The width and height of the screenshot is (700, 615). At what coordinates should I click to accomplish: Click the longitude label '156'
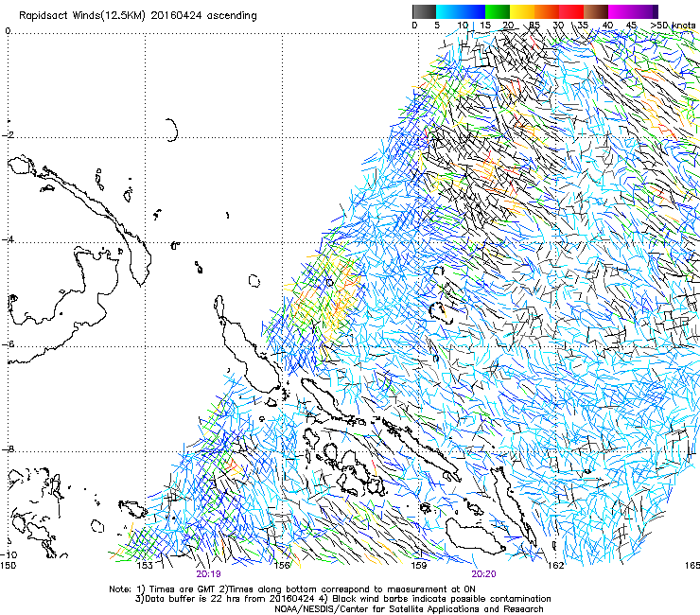(x=282, y=566)
